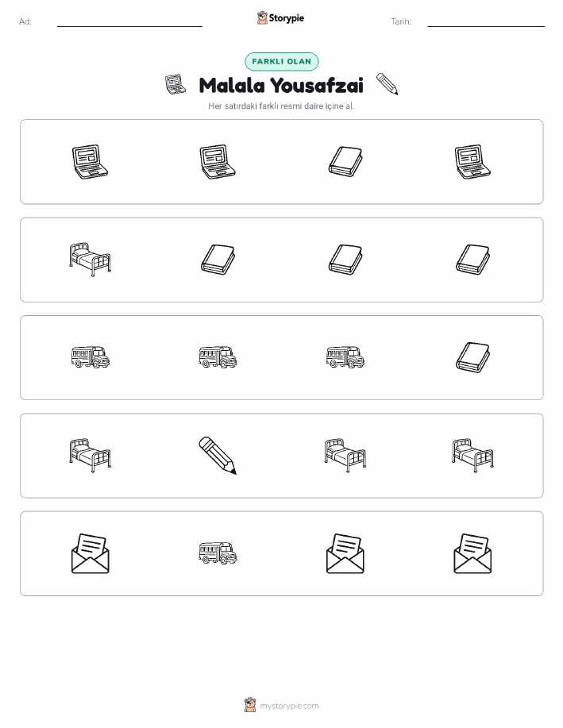The height and width of the screenshot is (728, 563).
Task: Click the laptop icon beside the title
Action: tap(175, 84)
